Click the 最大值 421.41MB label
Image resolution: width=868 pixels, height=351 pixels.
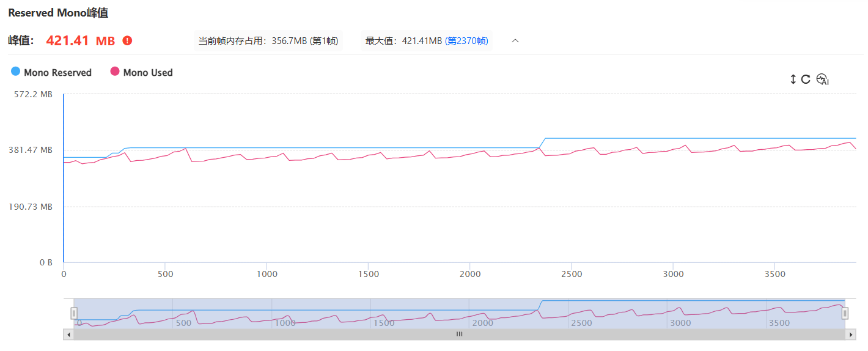point(403,41)
